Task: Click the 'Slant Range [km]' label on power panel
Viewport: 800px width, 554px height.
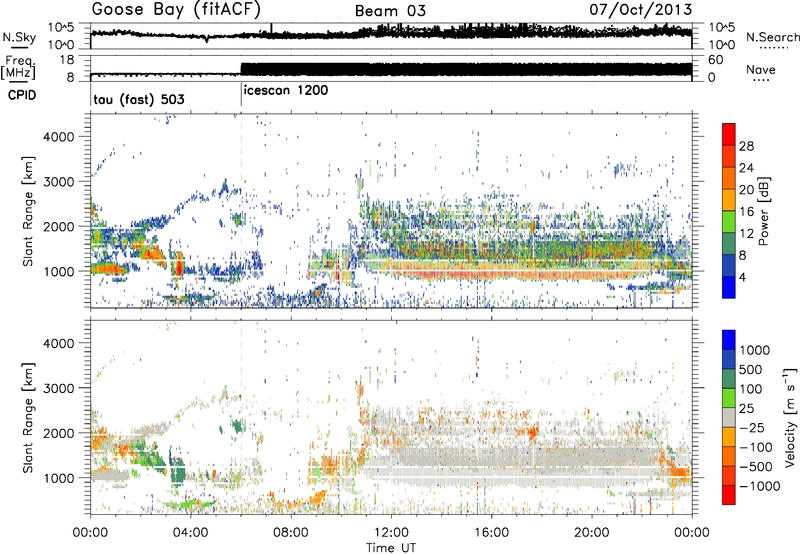Action: 28,211
